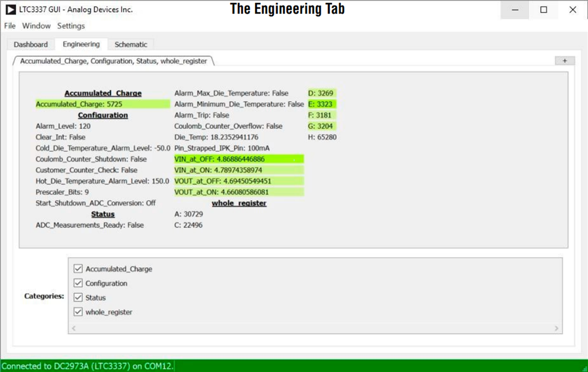The width and height of the screenshot is (588, 372).
Task: Disable the Status category checkbox
Action: [77, 298]
